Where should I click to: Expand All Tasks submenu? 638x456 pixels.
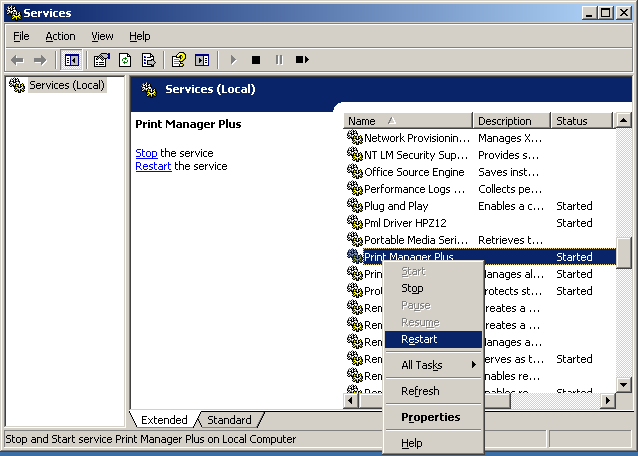tap(433, 365)
